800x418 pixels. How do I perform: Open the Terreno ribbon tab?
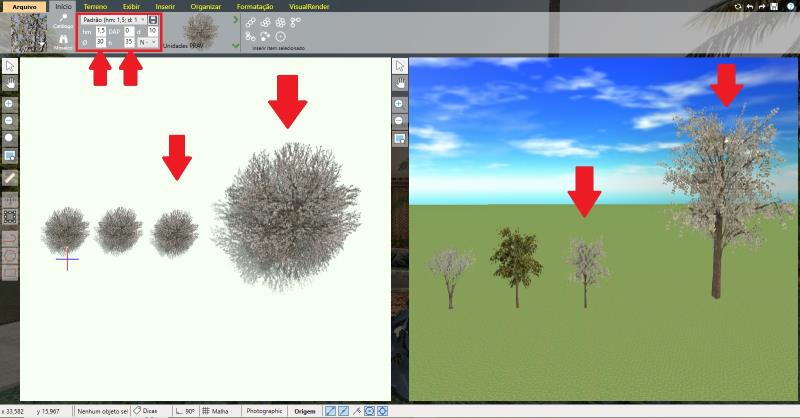[x=95, y=6]
